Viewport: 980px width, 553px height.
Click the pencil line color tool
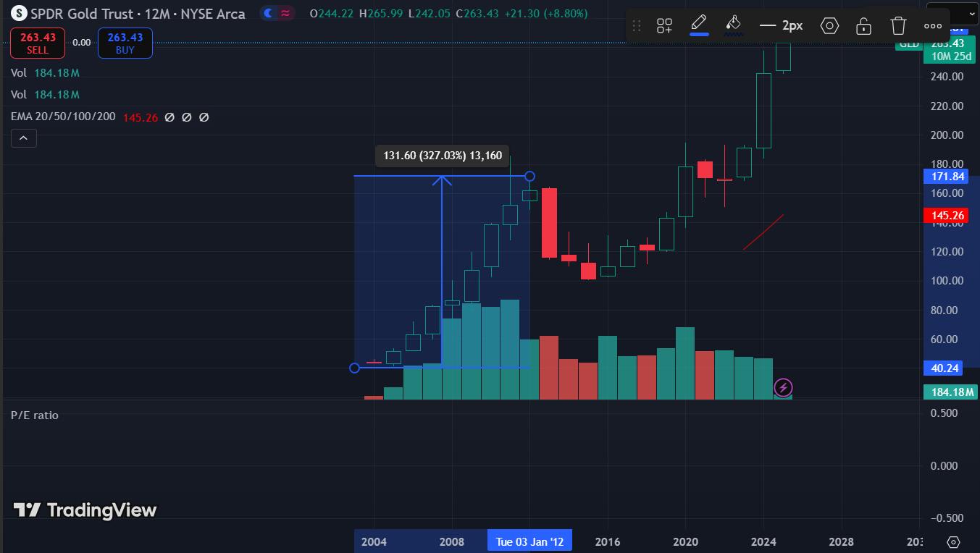[698, 25]
